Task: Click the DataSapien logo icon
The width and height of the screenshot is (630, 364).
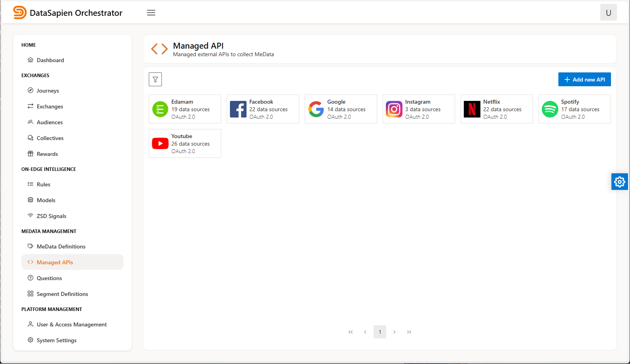Action: (20, 13)
